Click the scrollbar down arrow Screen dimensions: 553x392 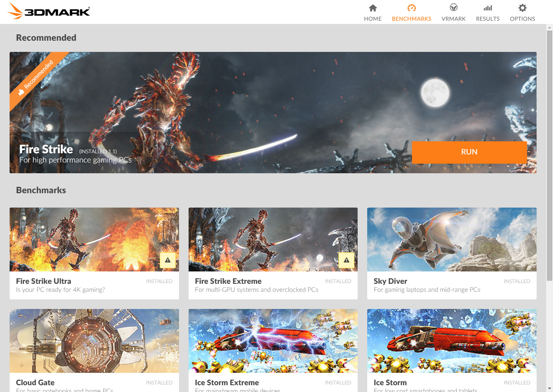[x=550, y=388]
